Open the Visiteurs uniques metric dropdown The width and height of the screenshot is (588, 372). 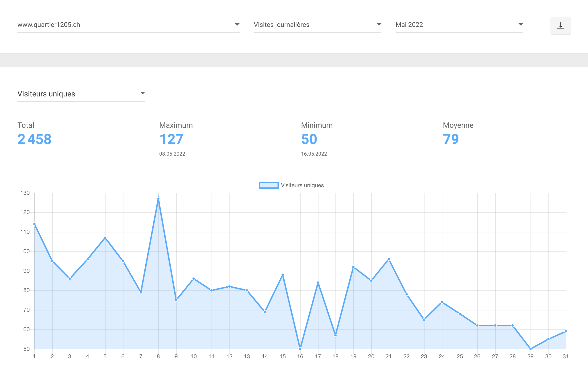pyautogui.click(x=81, y=94)
